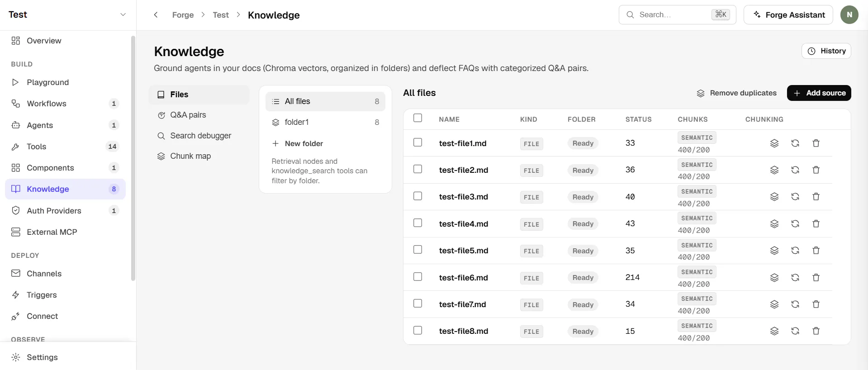Tick the test-file6.md checkbox
The height and width of the screenshot is (370, 868).
(418, 277)
